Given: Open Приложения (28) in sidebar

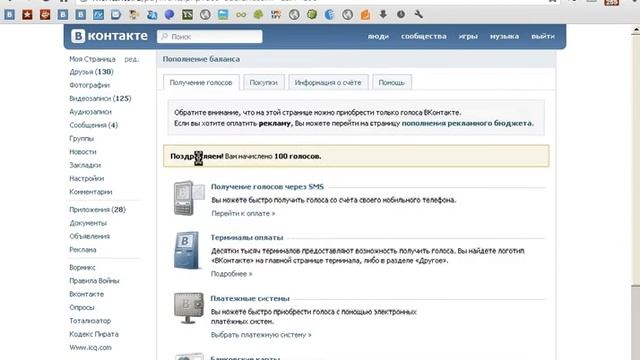Looking at the screenshot, I should click(x=98, y=209).
